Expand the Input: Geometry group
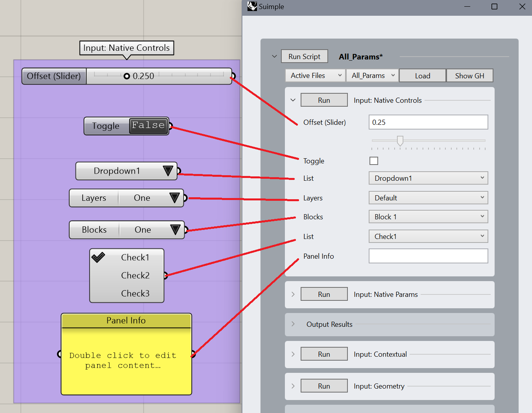The height and width of the screenshot is (413, 532). pyautogui.click(x=293, y=386)
